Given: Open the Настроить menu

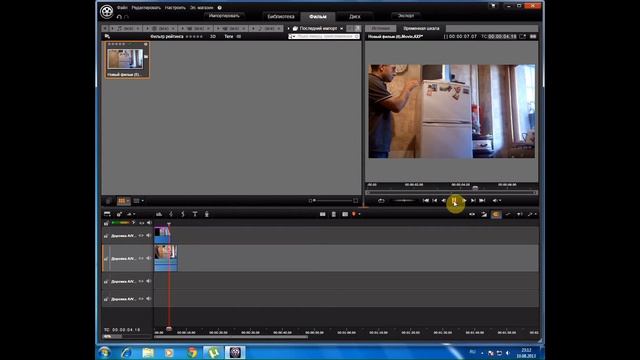Looking at the screenshot, I should [175, 7].
